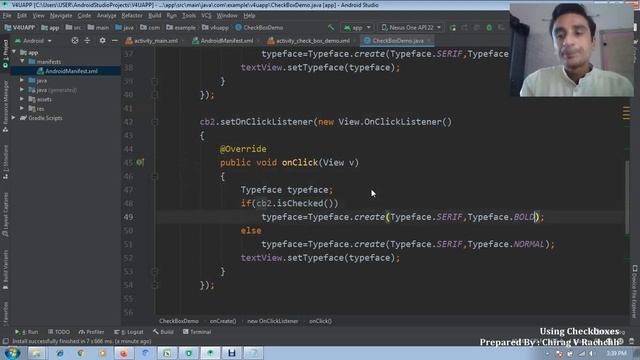This screenshot has height=360, width=640.
Task: Expand the java folder node
Action: click(22, 80)
